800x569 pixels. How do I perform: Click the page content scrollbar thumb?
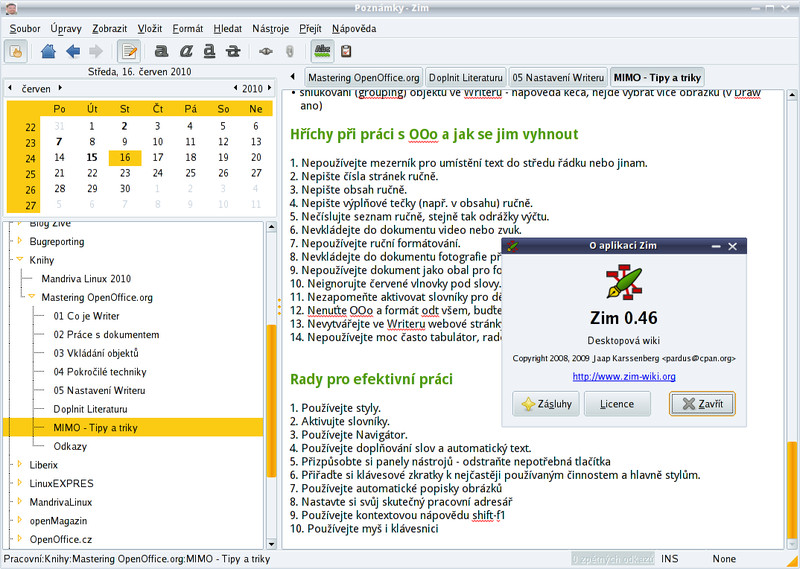[792, 492]
